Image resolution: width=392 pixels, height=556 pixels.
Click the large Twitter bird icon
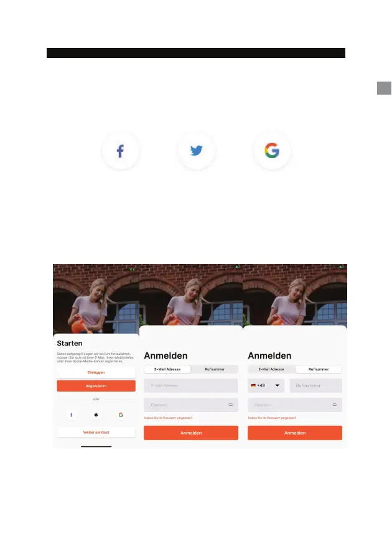[x=197, y=151]
